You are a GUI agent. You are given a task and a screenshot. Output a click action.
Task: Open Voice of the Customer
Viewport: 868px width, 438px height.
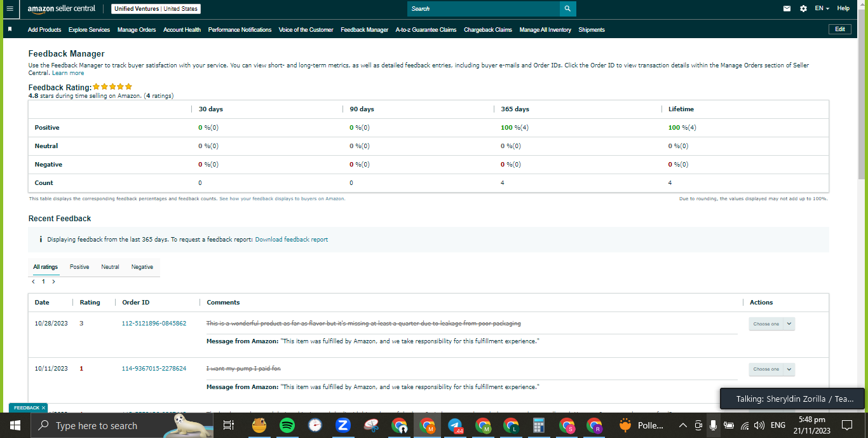306,30
